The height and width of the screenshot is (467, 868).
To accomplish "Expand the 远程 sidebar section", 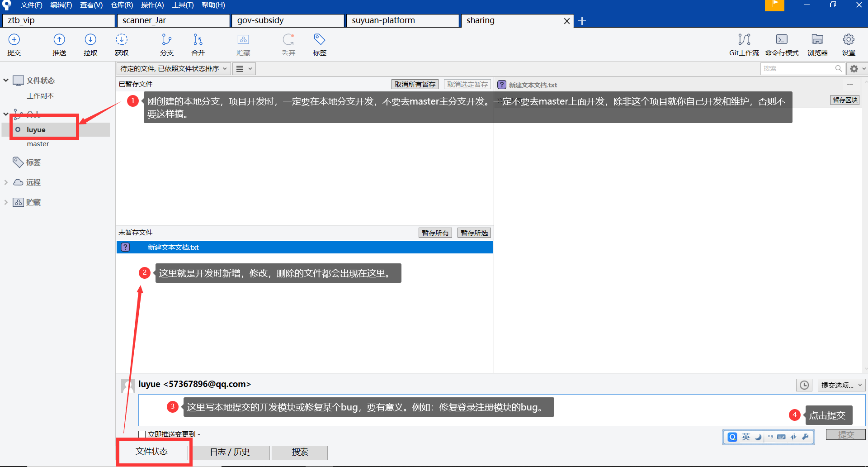I will (x=6, y=182).
